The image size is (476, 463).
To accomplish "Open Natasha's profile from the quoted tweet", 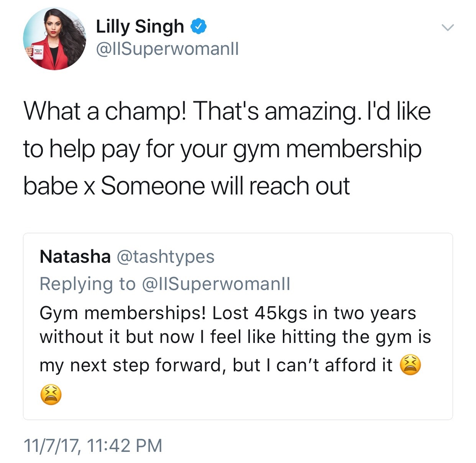I will click(x=75, y=256).
